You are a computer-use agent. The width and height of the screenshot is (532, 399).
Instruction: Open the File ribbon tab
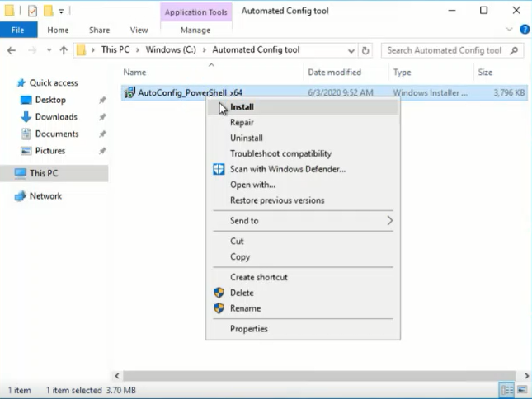point(18,31)
